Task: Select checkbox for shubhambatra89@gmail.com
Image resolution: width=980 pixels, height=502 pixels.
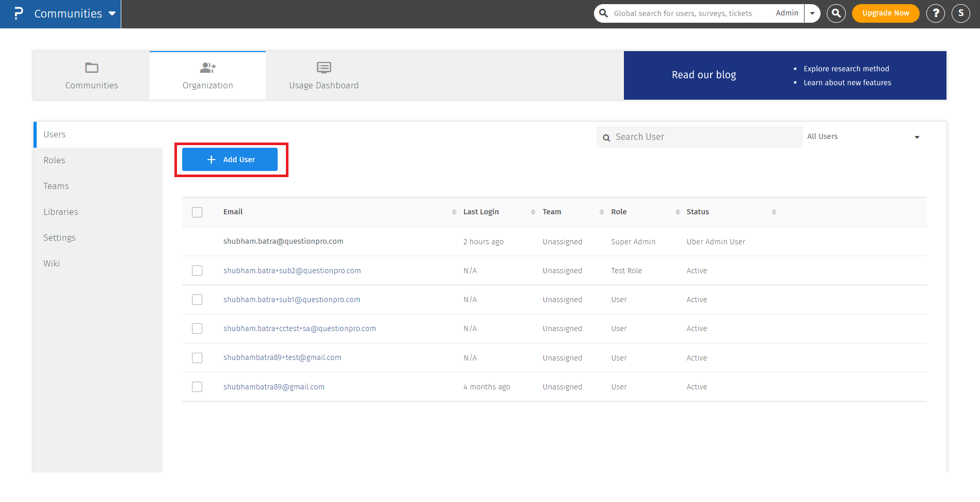Action: pyautogui.click(x=197, y=387)
